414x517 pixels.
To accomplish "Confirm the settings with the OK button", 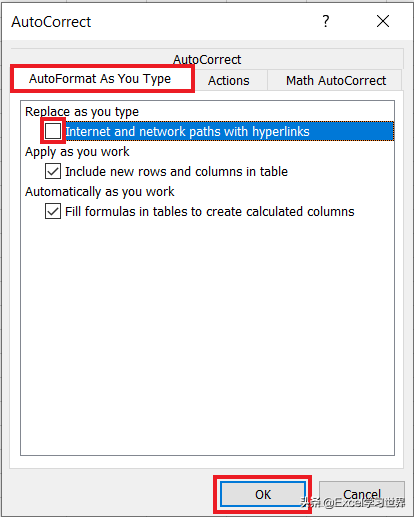I will tap(263, 494).
